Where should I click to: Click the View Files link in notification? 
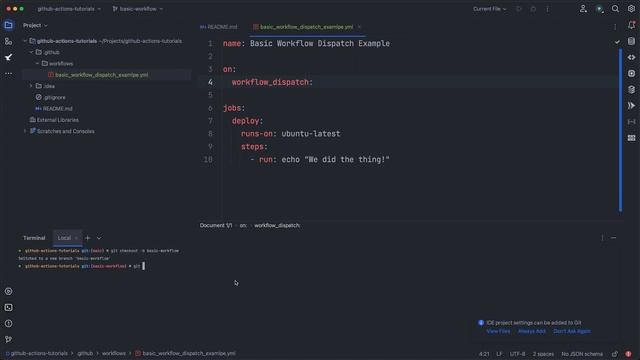[x=498, y=331]
